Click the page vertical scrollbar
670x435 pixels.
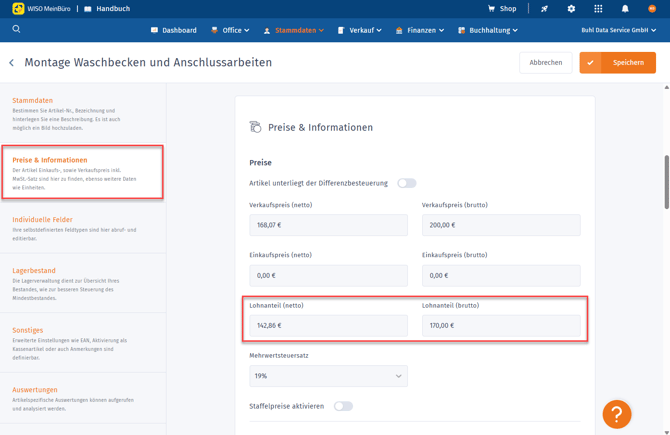click(666, 180)
